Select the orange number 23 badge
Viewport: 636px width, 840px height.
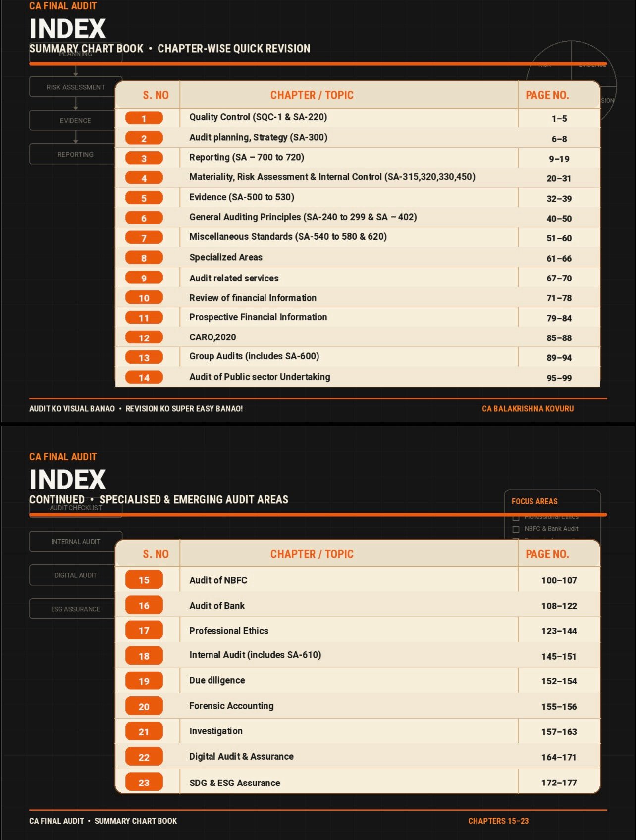144,783
